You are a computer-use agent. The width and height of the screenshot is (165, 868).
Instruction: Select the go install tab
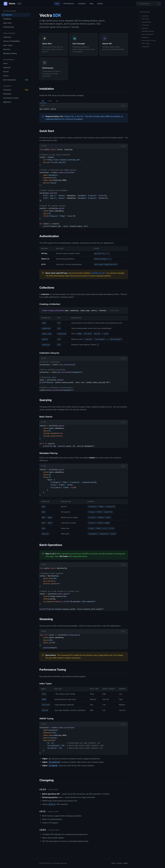(57, 101)
